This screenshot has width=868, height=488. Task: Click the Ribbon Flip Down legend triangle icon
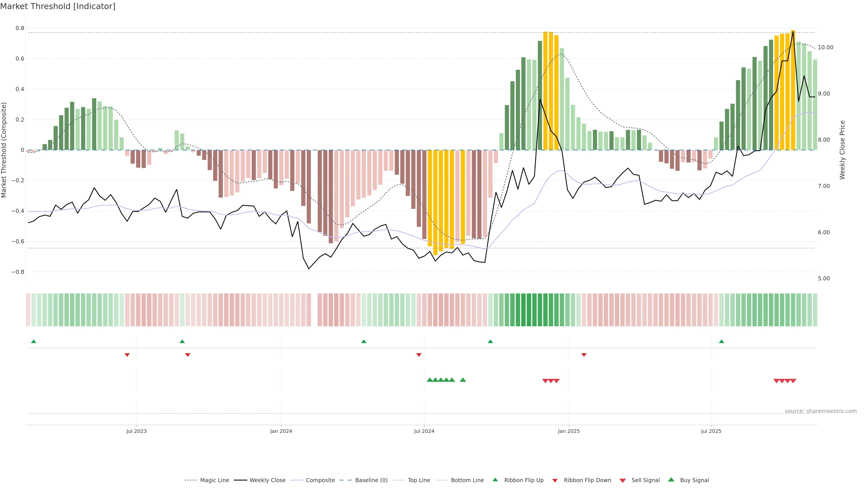[555, 481]
